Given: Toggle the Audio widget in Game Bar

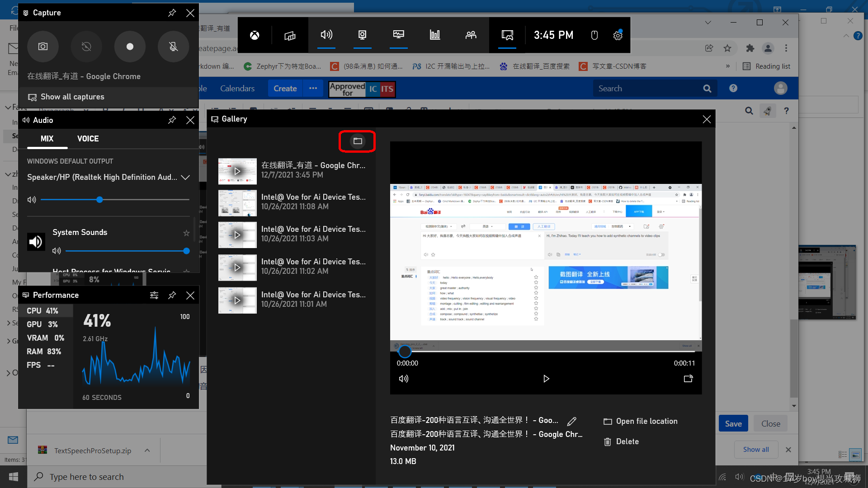Looking at the screenshot, I should point(326,35).
